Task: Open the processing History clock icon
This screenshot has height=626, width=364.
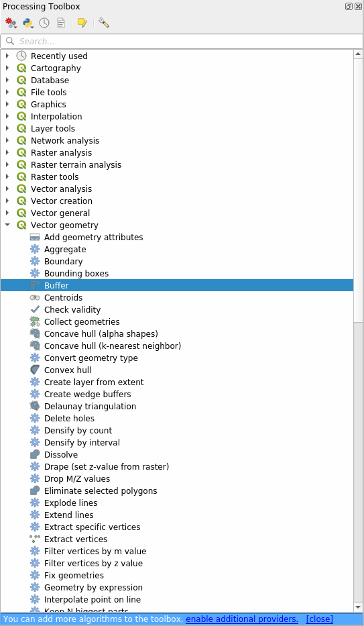Action: point(44,23)
